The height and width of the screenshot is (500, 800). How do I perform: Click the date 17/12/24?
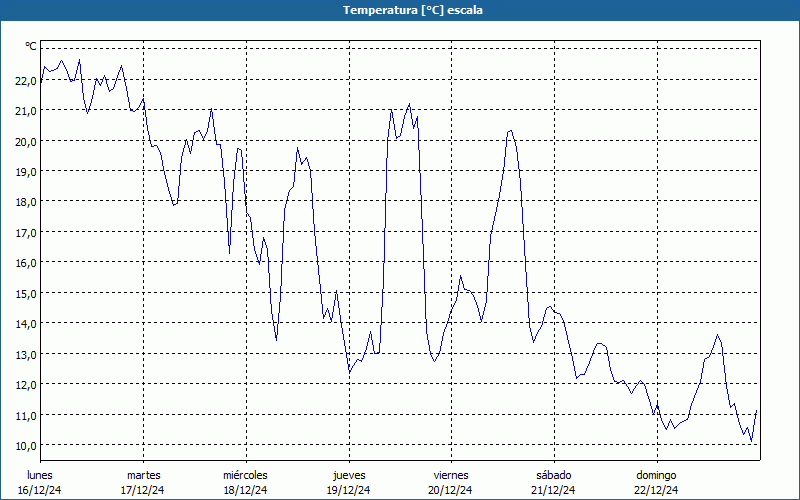[x=143, y=490]
